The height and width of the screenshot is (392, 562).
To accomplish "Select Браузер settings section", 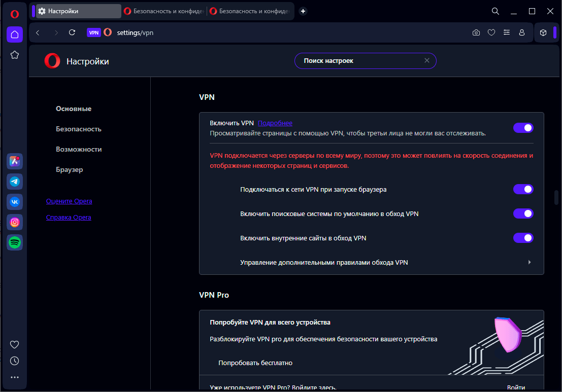I will 69,170.
